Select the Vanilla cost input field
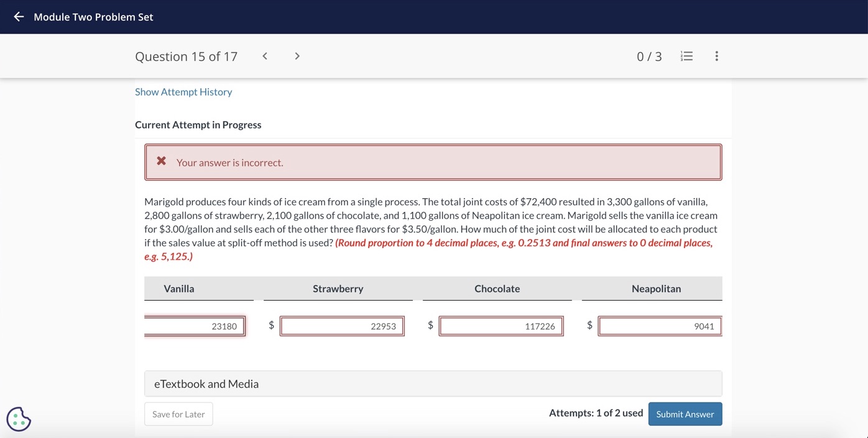This screenshot has width=868, height=438. coord(194,326)
